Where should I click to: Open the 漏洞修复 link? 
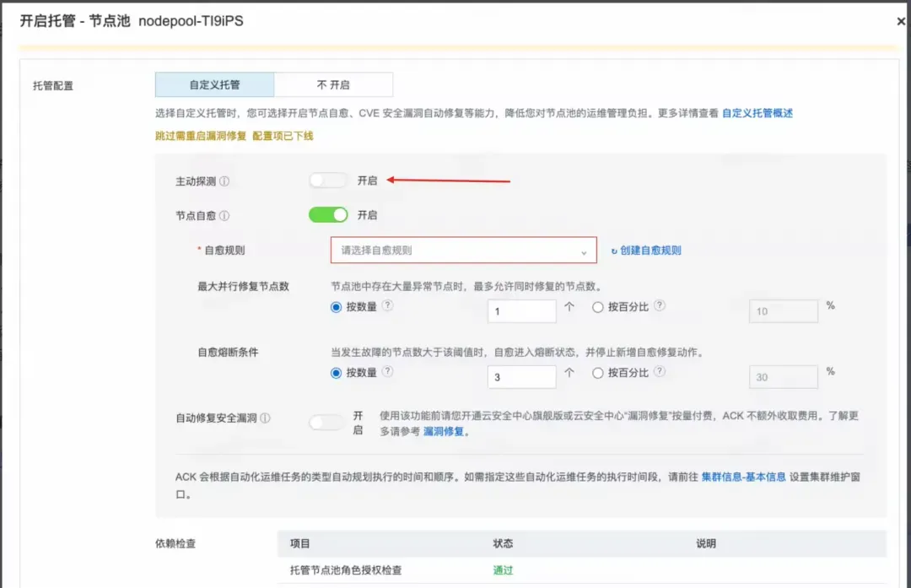(x=444, y=431)
